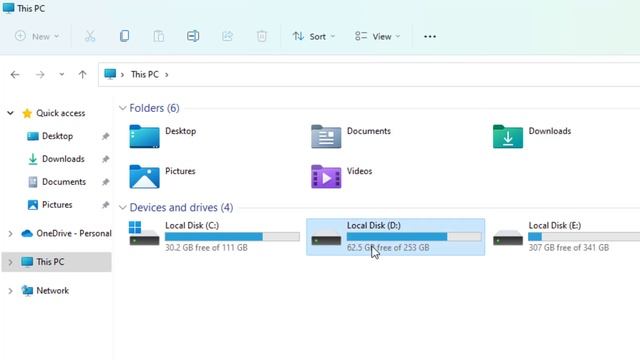
Task: Click the Paste clipboard icon
Action: click(x=159, y=36)
